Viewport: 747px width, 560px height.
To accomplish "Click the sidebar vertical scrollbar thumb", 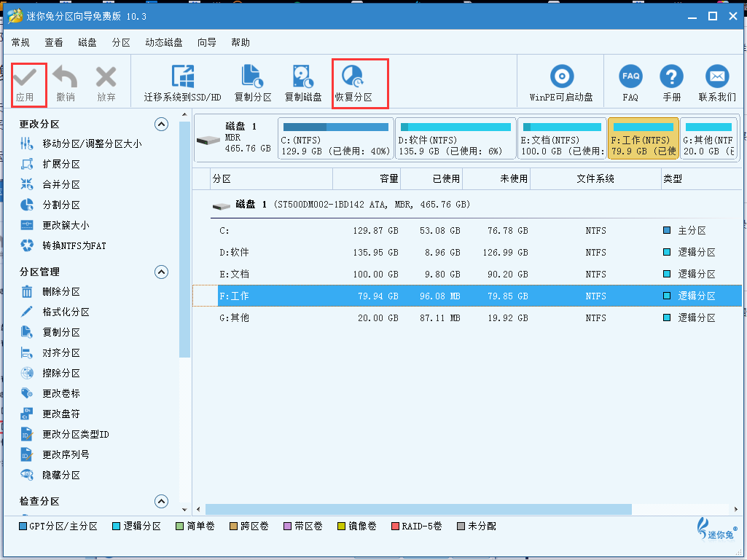I will (x=185, y=240).
